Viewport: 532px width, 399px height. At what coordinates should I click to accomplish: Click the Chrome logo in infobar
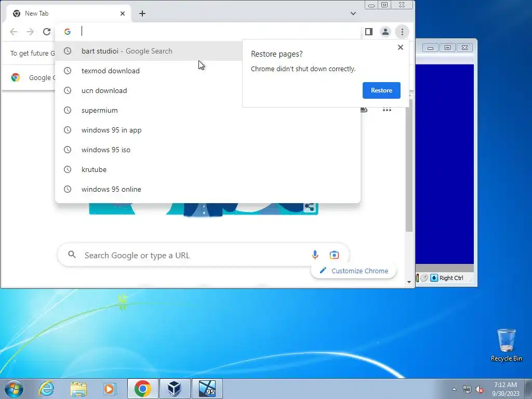tap(15, 77)
